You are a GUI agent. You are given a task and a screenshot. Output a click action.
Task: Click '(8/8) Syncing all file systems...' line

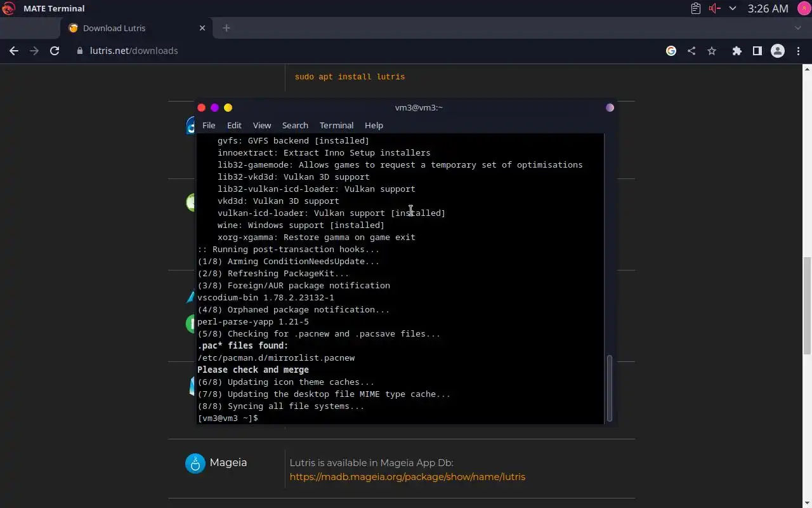pyautogui.click(x=281, y=406)
